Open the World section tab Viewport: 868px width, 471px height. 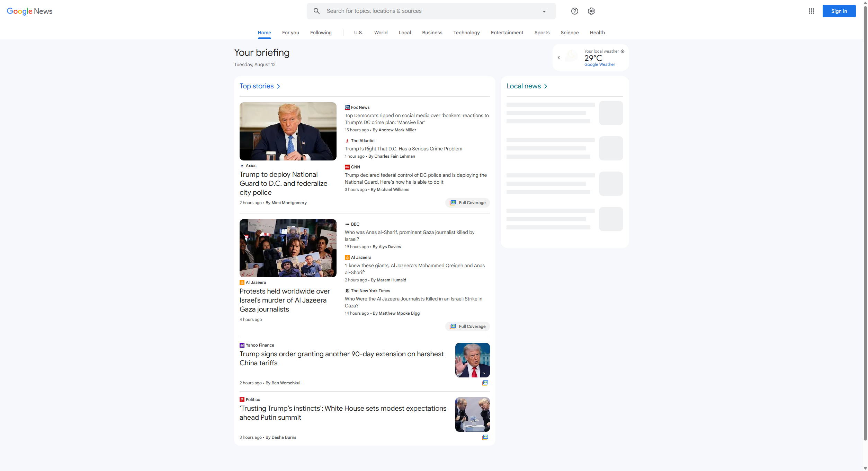[381, 33]
